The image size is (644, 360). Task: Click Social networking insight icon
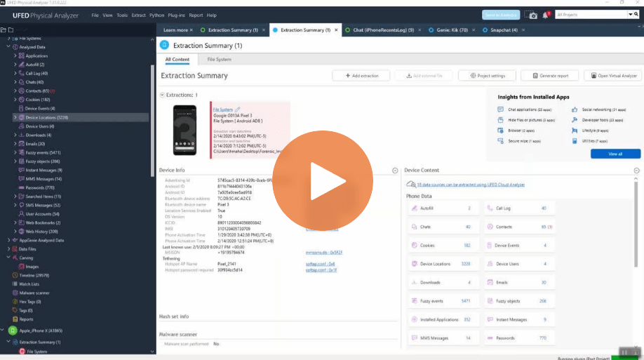pos(574,109)
